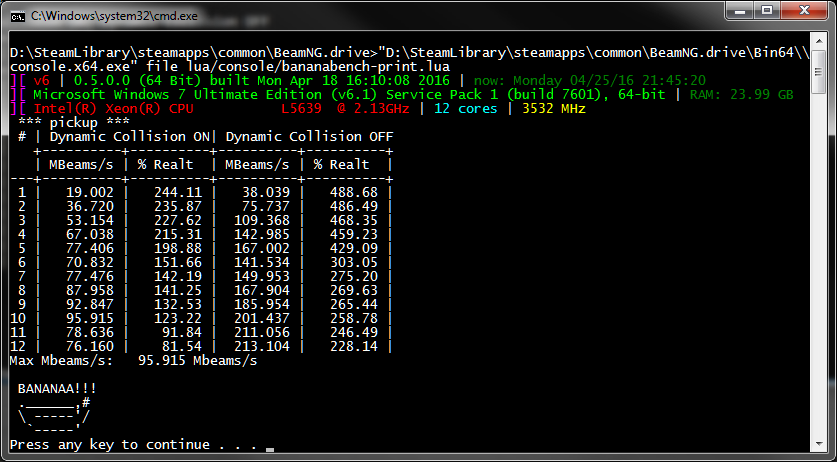Image resolution: width=837 pixels, height=462 pixels.
Task: Click the value 228.14 in row 12
Action: 354,346
